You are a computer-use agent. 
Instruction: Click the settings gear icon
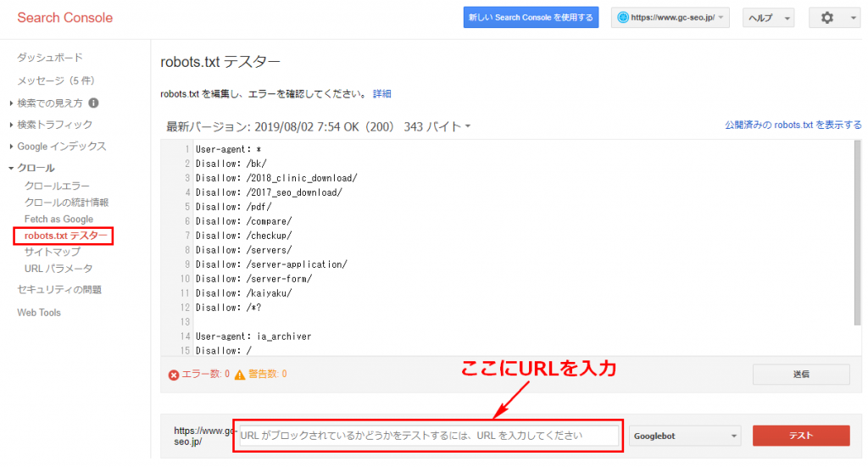[x=826, y=18]
